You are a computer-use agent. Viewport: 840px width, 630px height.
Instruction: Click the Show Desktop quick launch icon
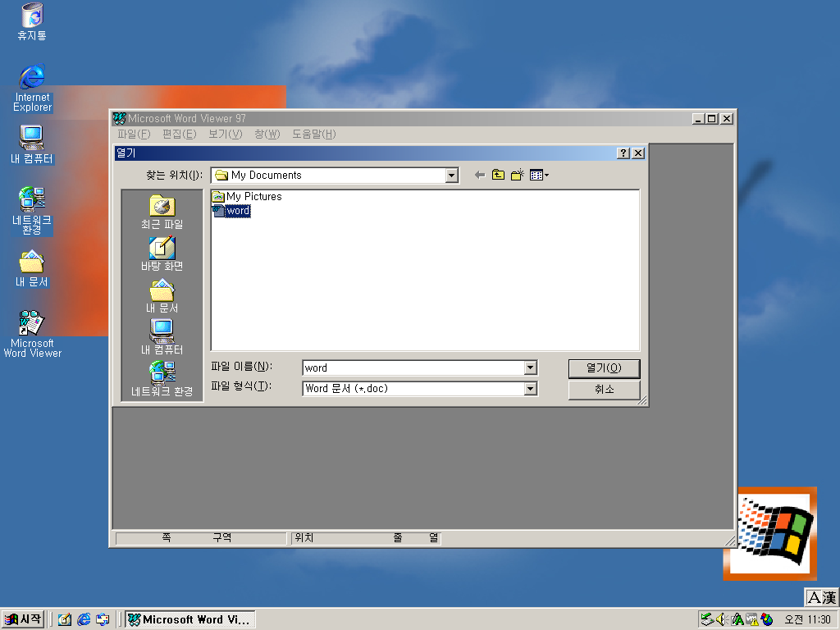click(x=65, y=619)
